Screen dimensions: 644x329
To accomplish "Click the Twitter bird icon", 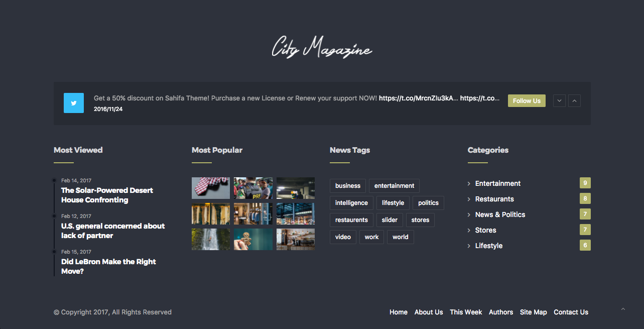I will point(74,103).
